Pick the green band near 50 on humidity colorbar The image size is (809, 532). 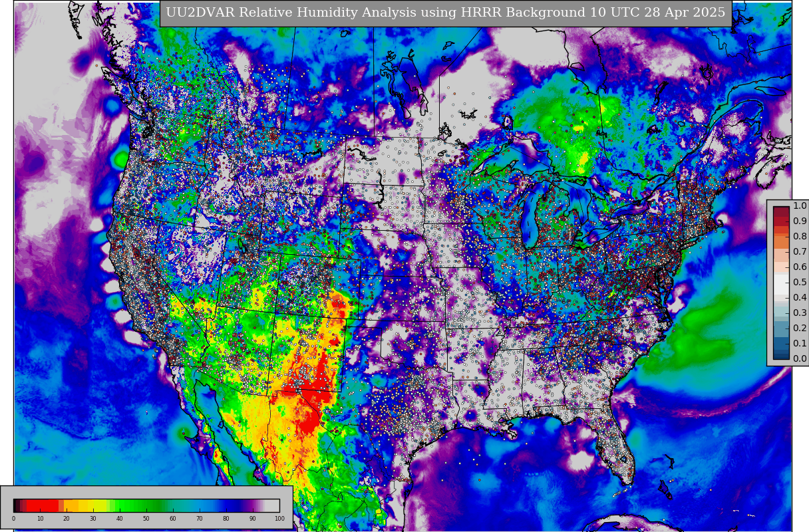146,505
